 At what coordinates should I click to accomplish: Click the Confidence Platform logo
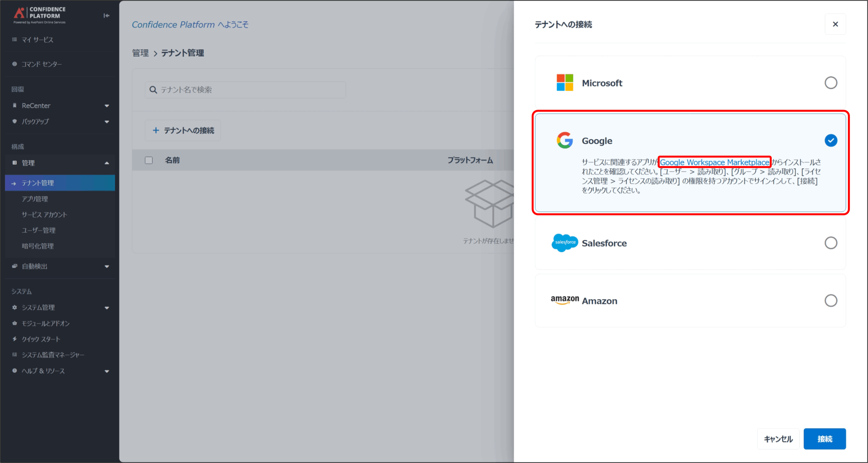click(x=40, y=15)
